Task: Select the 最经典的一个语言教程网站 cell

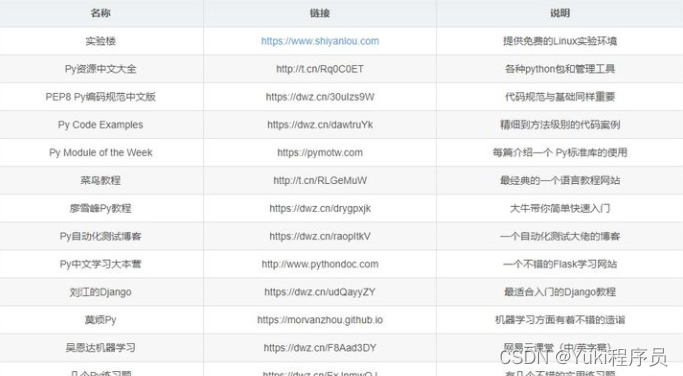Action: tap(560, 180)
